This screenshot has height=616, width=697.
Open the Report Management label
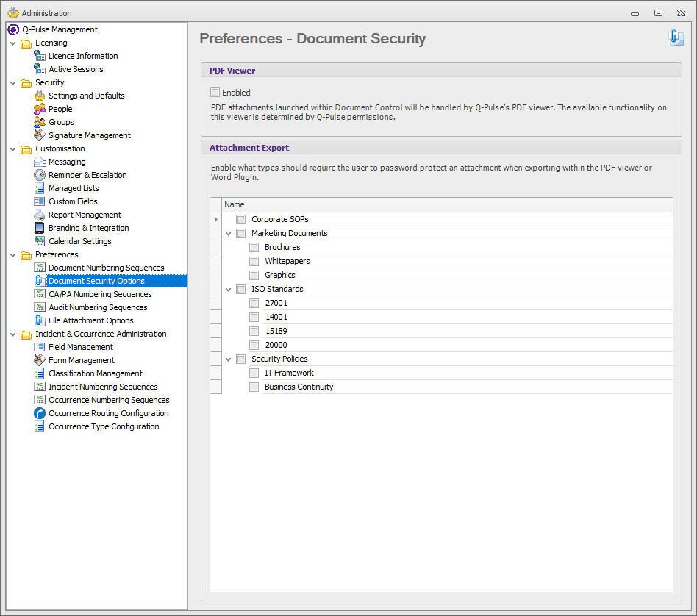tap(85, 215)
